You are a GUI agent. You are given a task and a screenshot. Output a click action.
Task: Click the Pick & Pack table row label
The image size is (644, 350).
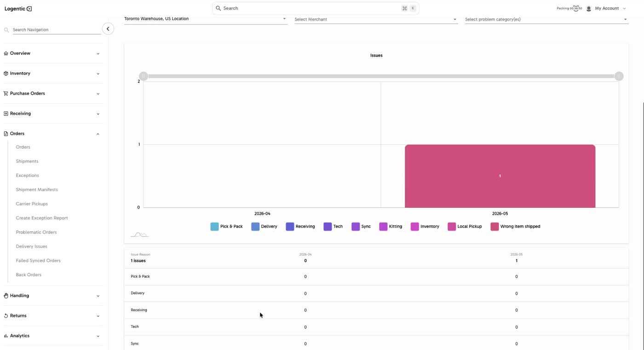coord(140,276)
